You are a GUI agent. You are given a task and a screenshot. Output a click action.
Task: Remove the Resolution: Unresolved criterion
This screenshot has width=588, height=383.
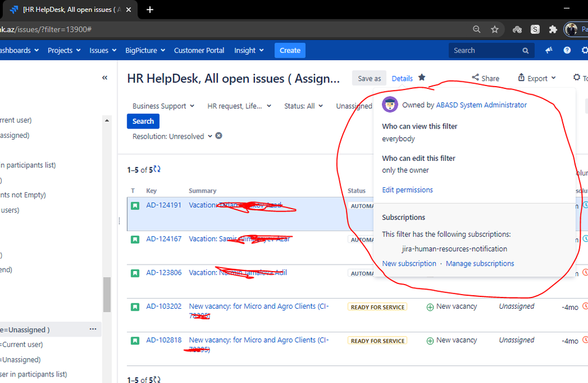218,136
